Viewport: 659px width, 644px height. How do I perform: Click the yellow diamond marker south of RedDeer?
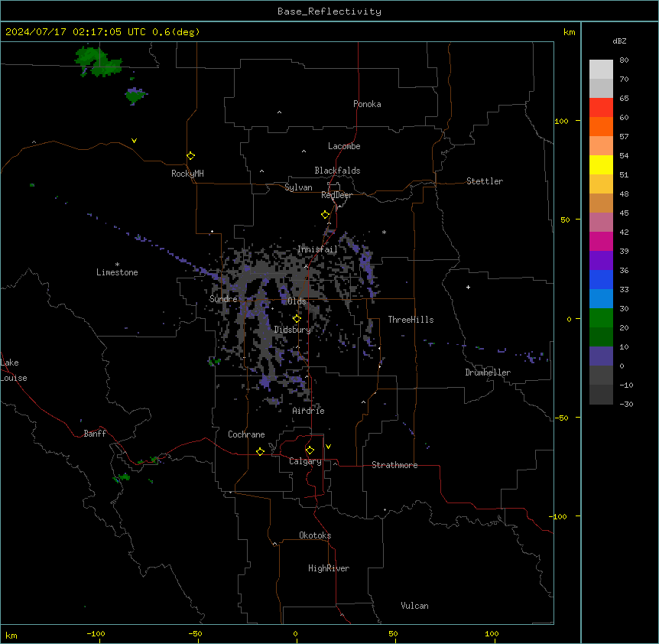tap(325, 215)
